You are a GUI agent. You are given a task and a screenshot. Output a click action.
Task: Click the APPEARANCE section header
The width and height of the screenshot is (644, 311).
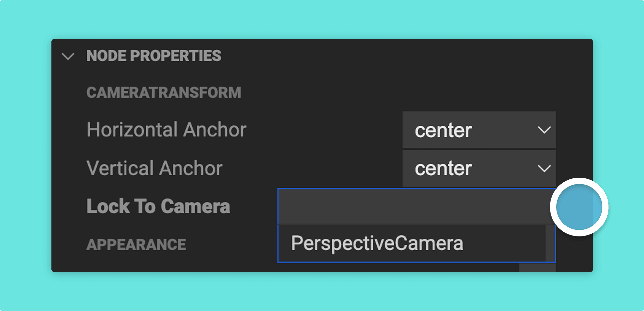coord(136,245)
